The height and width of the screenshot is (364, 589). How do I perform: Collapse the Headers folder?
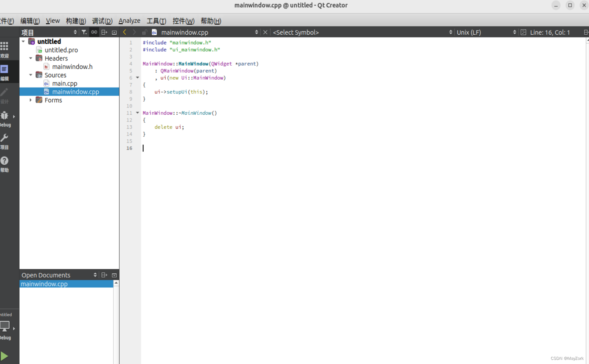(31, 58)
